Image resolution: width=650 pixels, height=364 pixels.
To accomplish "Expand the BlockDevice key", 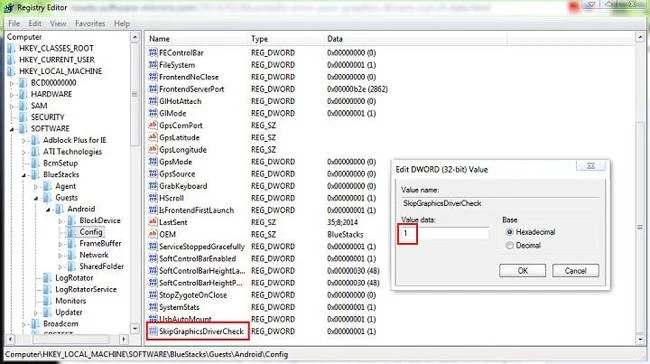I will (x=60, y=221).
